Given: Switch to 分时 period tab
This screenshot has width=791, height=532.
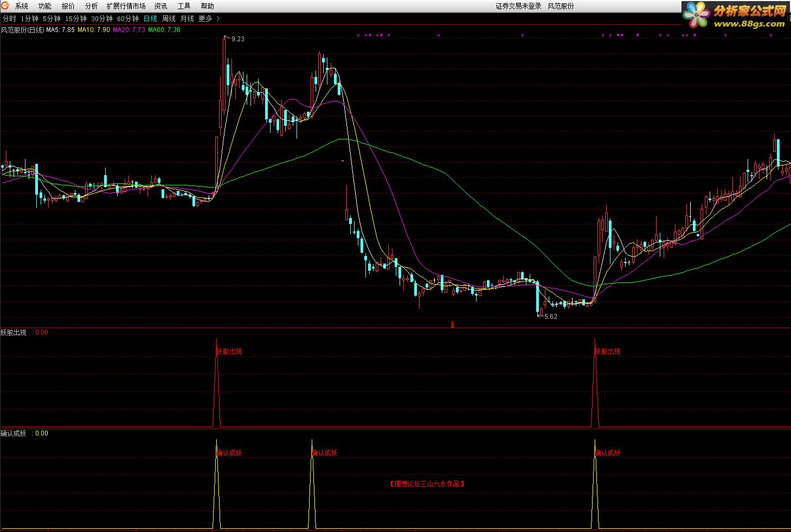Looking at the screenshot, I should pyautogui.click(x=9, y=18).
